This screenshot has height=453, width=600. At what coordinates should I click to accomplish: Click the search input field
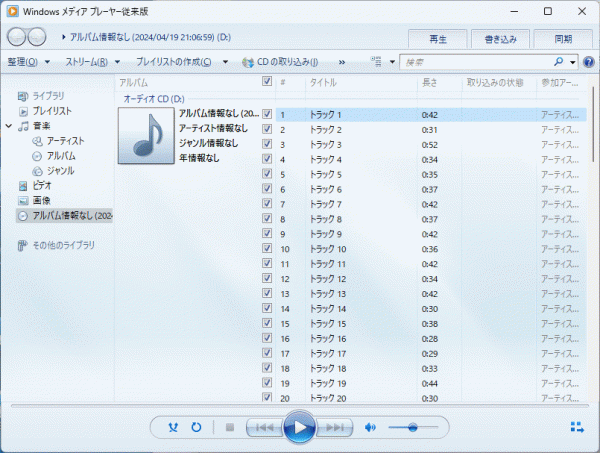click(478, 62)
